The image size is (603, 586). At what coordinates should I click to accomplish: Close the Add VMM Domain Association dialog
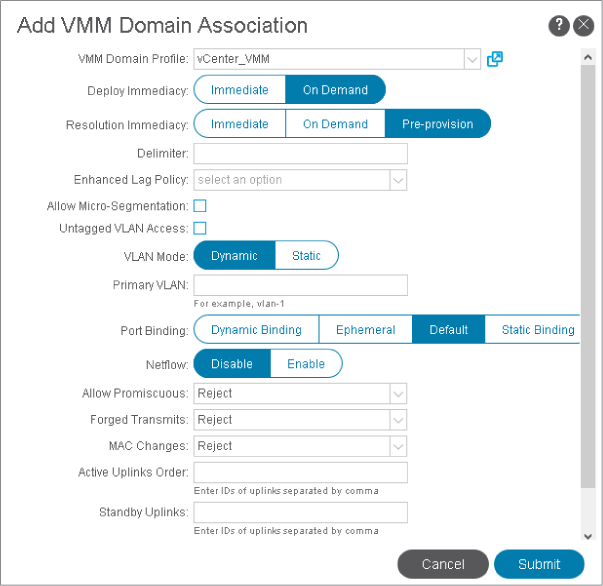point(584,26)
